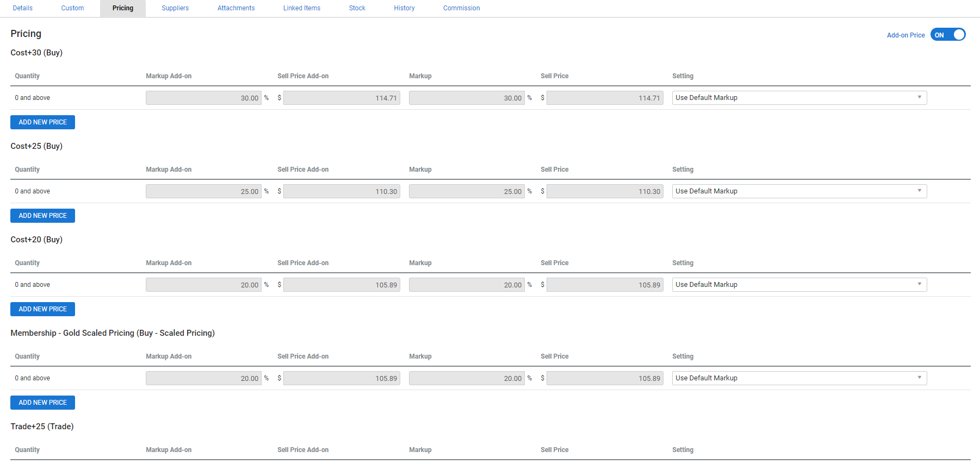Click the Cost+30 Markup Add-on field

click(x=203, y=98)
